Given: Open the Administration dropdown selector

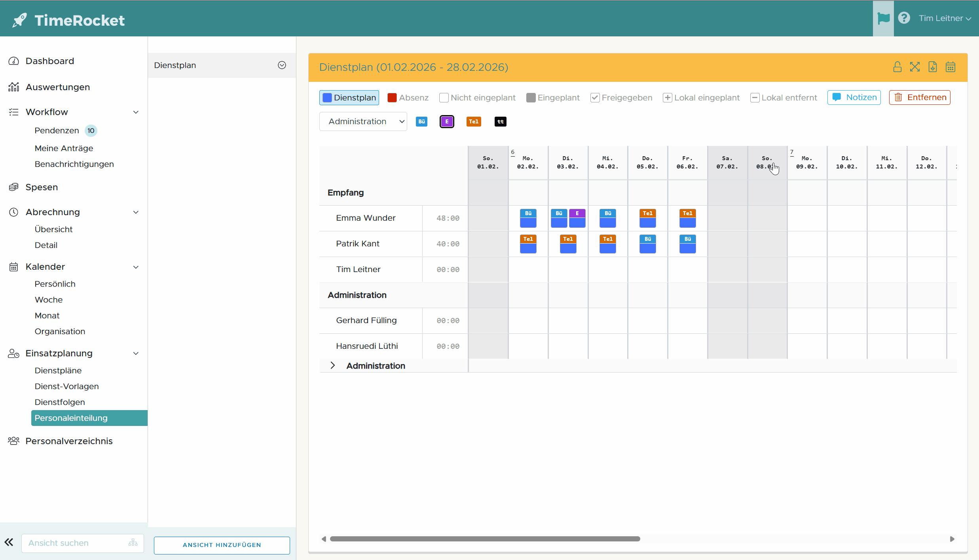Looking at the screenshot, I should coord(363,121).
